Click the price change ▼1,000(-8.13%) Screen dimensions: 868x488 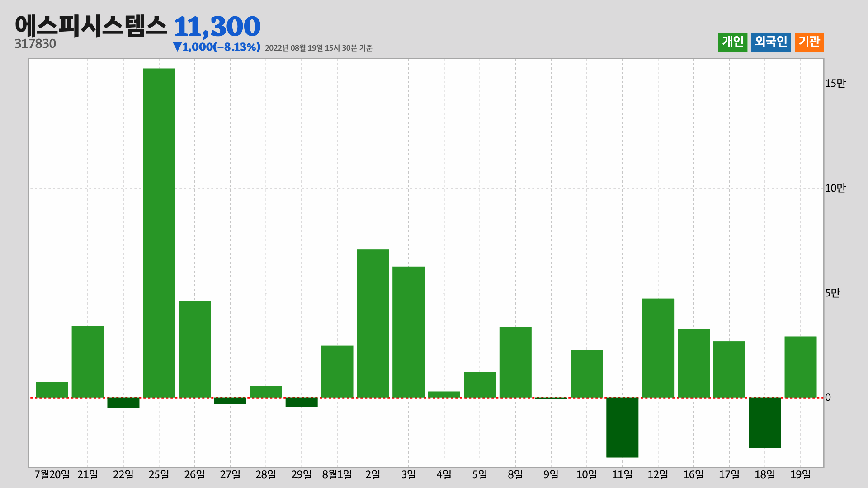pyautogui.click(x=217, y=47)
